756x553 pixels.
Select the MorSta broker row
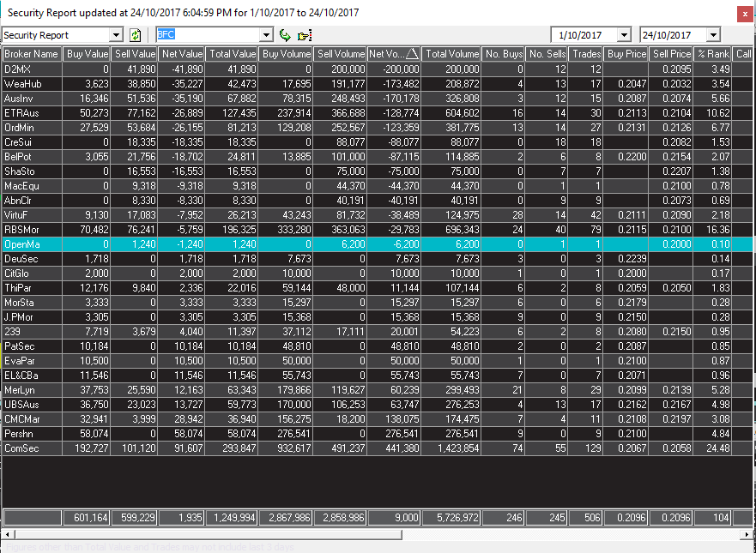point(377,302)
